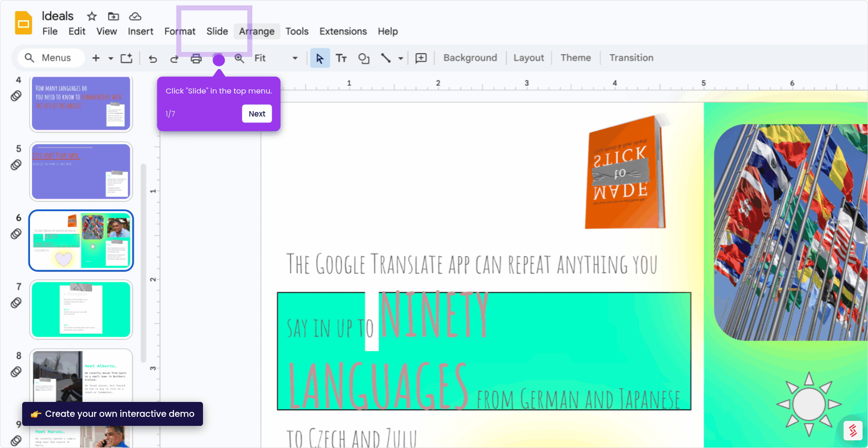
Task: Open the Extensions menu
Action: tap(343, 32)
